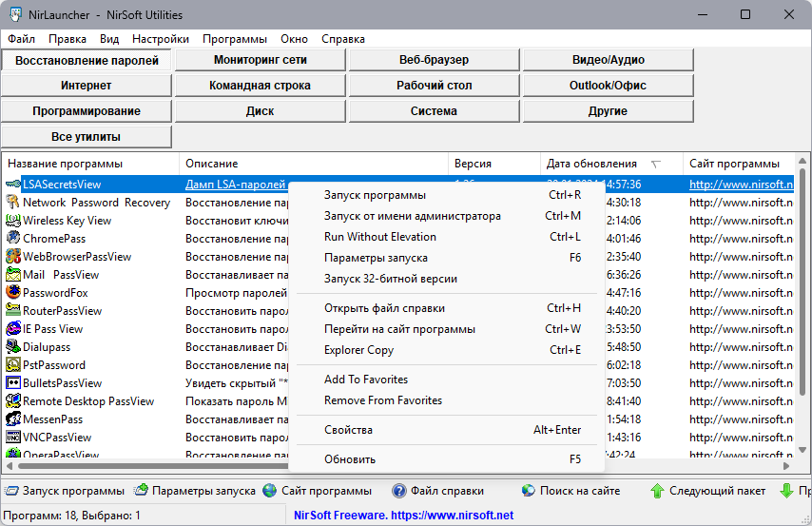Open the Настройки menu

click(x=161, y=39)
